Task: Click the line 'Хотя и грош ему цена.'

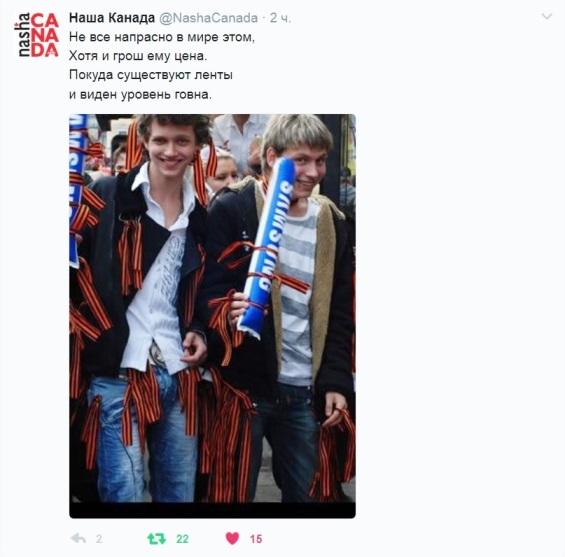Action: pyautogui.click(x=138, y=56)
